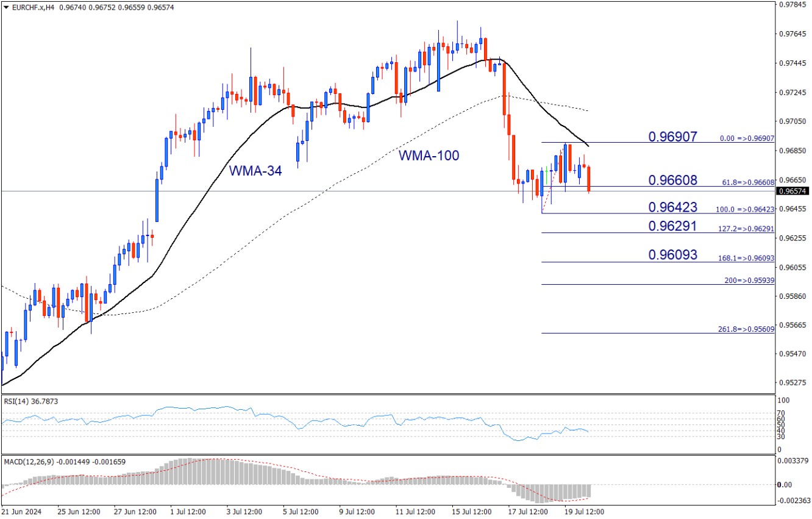Click the OHLC values 0.96740 0.96752 0.96559 0.96574
Viewport: 812px width, 519px height.
point(117,7)
